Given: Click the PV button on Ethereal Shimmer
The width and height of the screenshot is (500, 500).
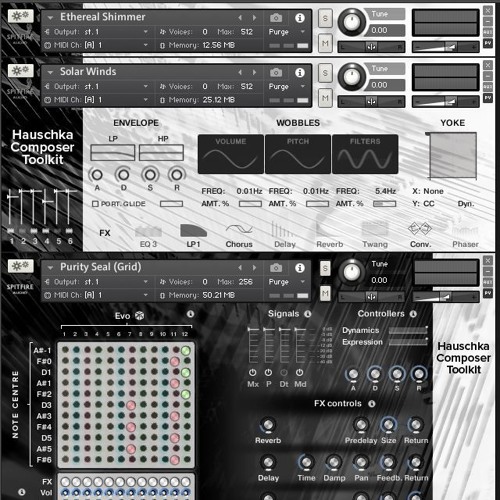Looking at the screenshot, I should [x=487, y=43].
